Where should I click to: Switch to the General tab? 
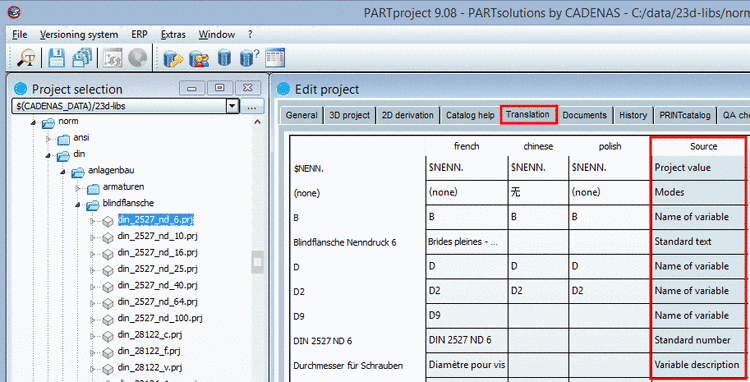tap(301, 115)
